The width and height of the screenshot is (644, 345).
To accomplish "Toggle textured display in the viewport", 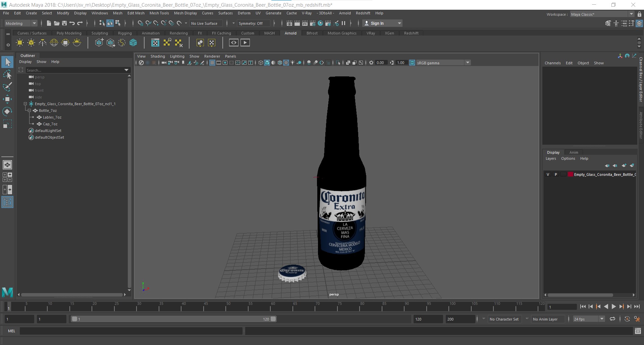I will (286, 63).
